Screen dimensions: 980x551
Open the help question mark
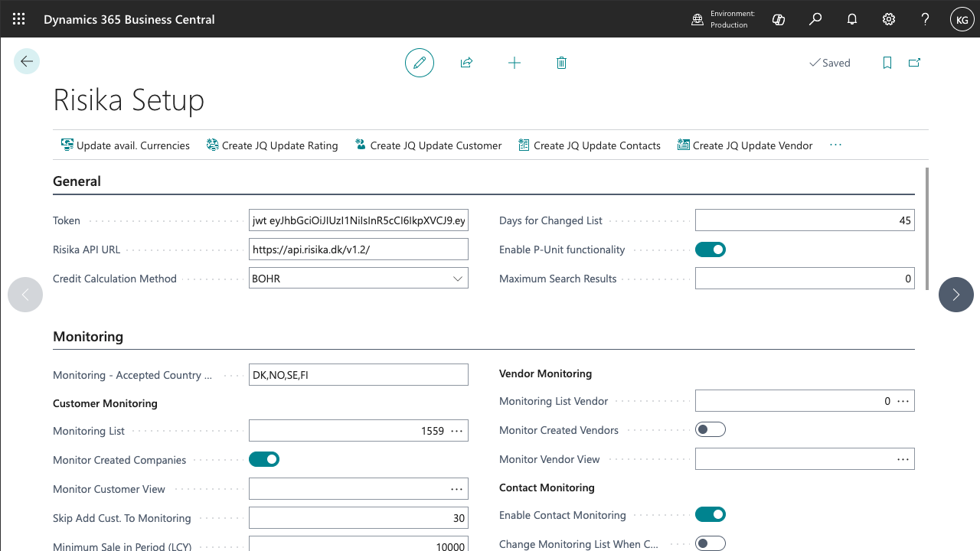click(925, 19)
